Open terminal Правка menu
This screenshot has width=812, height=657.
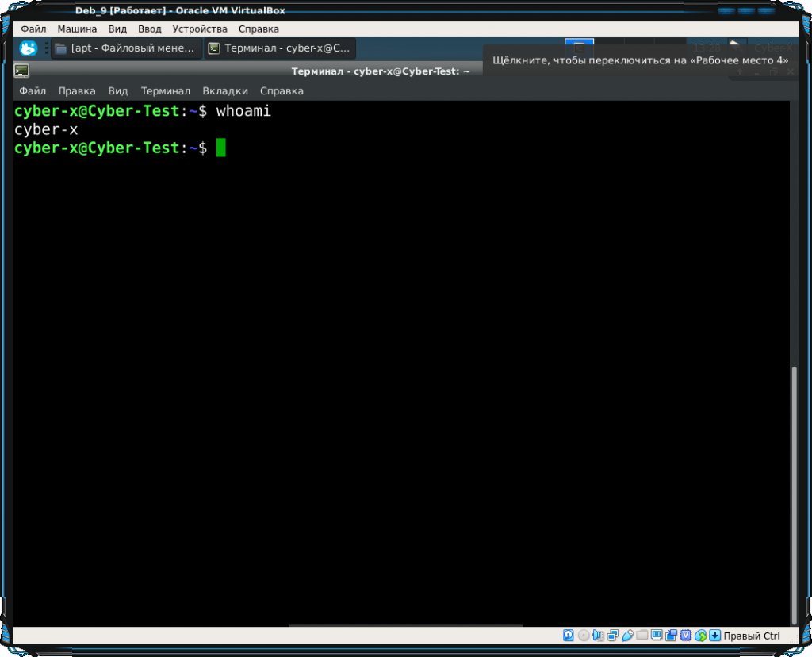click(x=77, y=91)
